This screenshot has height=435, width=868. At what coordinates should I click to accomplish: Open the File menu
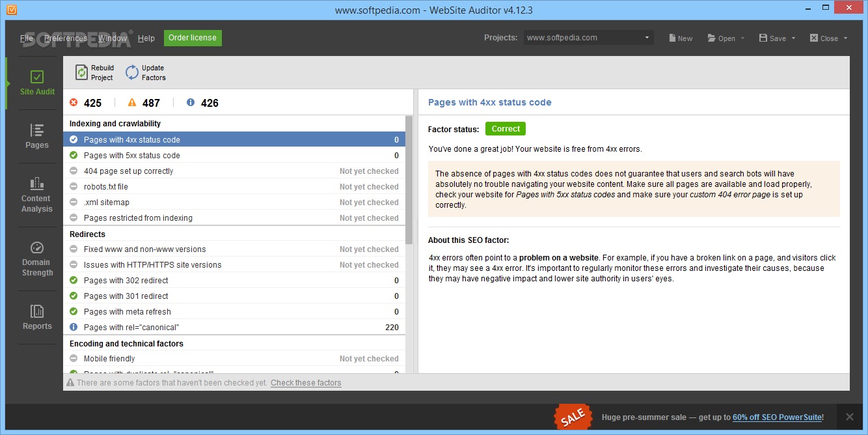click(27, 38)
